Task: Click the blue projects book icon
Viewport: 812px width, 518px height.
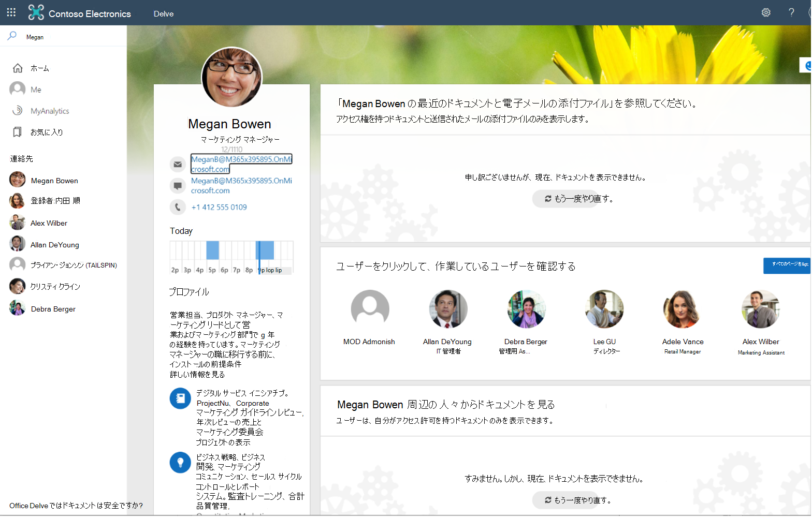Action: pyautogui.click(x=180, y=398)
